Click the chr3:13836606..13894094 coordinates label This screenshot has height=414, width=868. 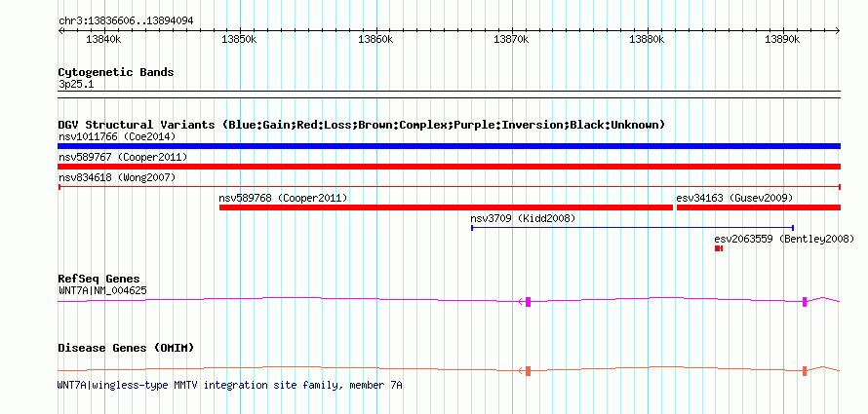(126, 21)
